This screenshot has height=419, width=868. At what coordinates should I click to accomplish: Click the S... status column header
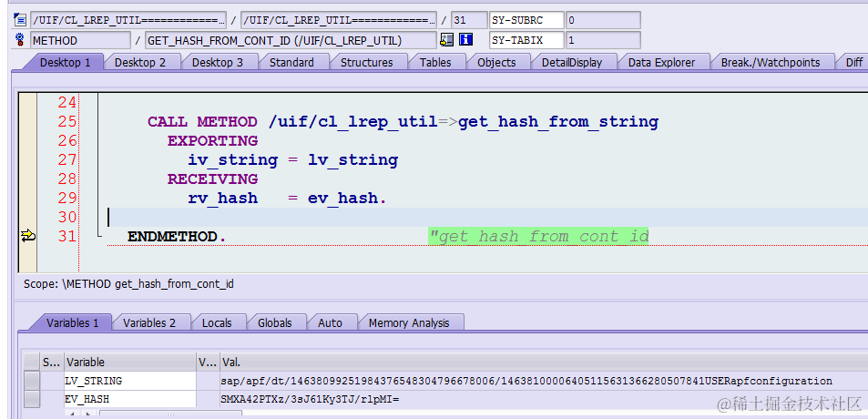coord(52,363)
